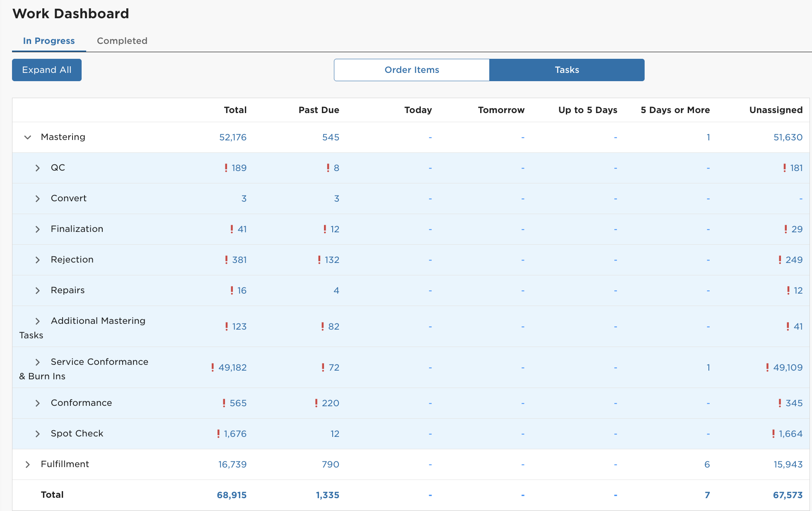Open Convert total count 3
Image resolution: width=812 pixels, height=511 pixels.
pyautogui.click(x=244, y=198)
